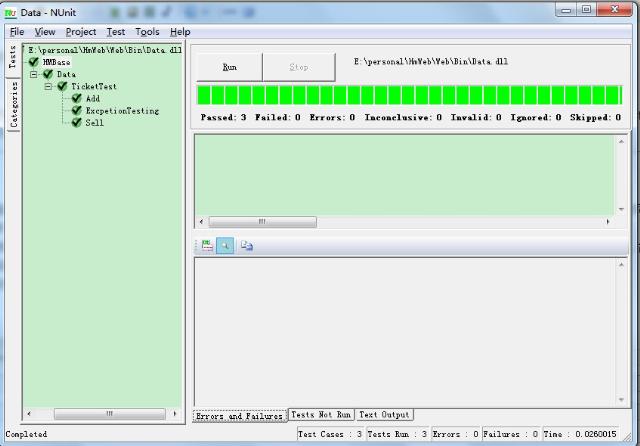This screenshot has height=446, width=640.
Task: Click the 'Invalid: 0' text
Action: coord(476,118)
